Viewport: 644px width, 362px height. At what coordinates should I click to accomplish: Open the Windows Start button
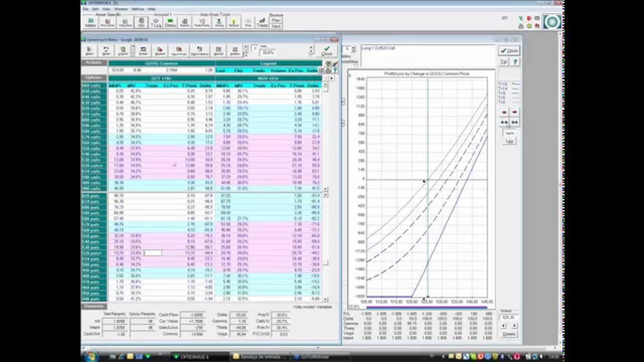[91, 356]
